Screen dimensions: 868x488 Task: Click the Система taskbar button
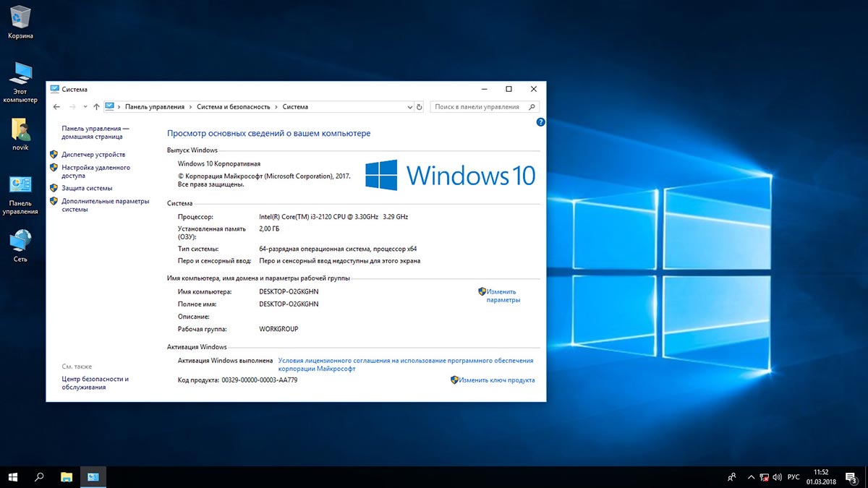tap(93, 477)
